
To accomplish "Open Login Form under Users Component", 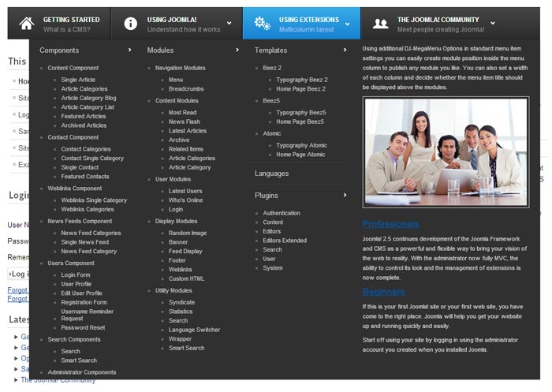I will click(x=76, y=275).
